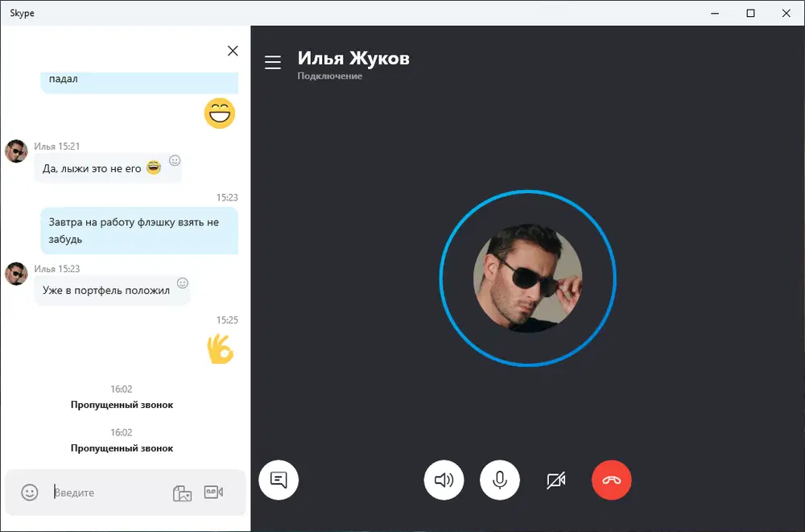End the call with red hang-up button
This screenshot has height=532, width=805.
(x=612, y=480)
